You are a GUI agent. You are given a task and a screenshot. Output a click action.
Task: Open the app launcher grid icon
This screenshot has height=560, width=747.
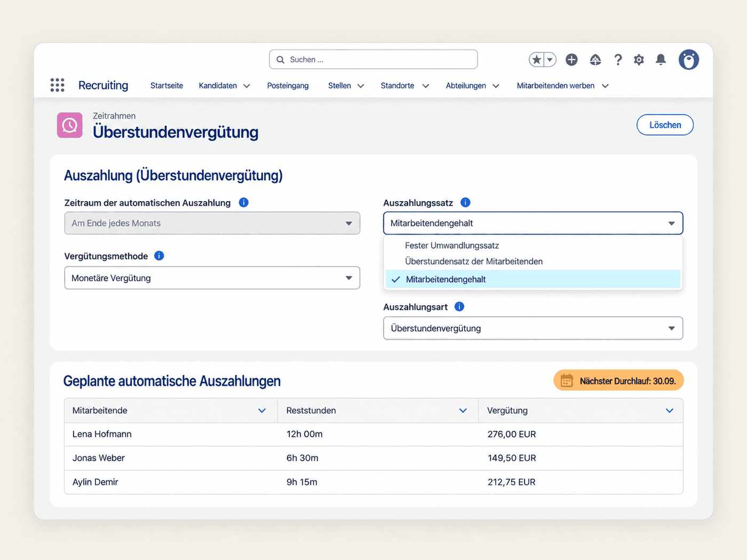coord(57,85)
